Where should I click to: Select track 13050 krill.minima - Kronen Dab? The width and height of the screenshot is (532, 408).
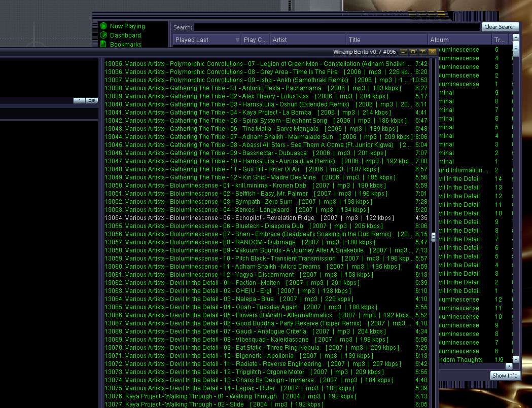tap(266, 186)
